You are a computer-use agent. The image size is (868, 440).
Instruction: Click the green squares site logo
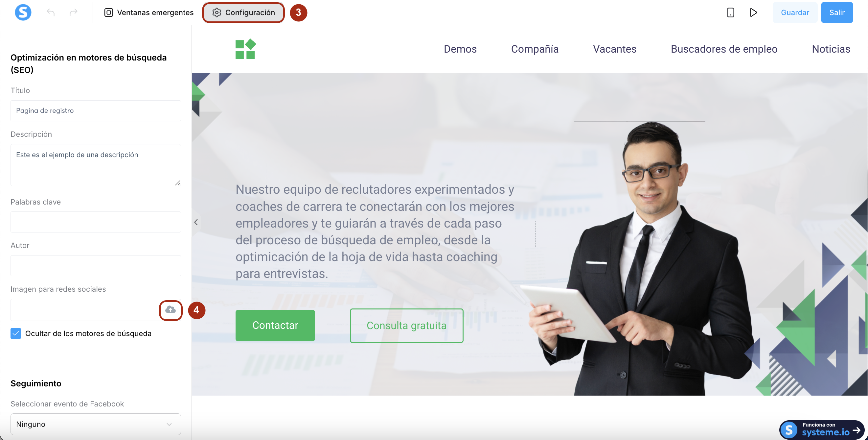(x=246, y=49)
